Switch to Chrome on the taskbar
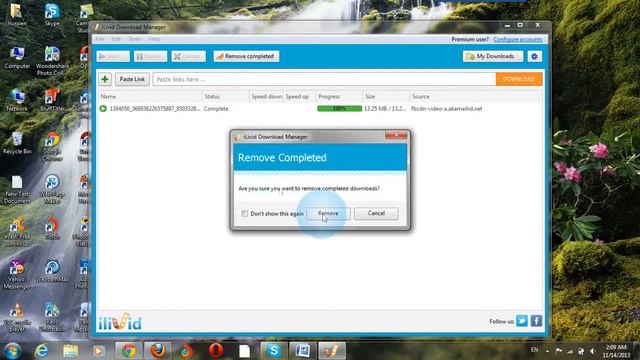 click(129, 351)
